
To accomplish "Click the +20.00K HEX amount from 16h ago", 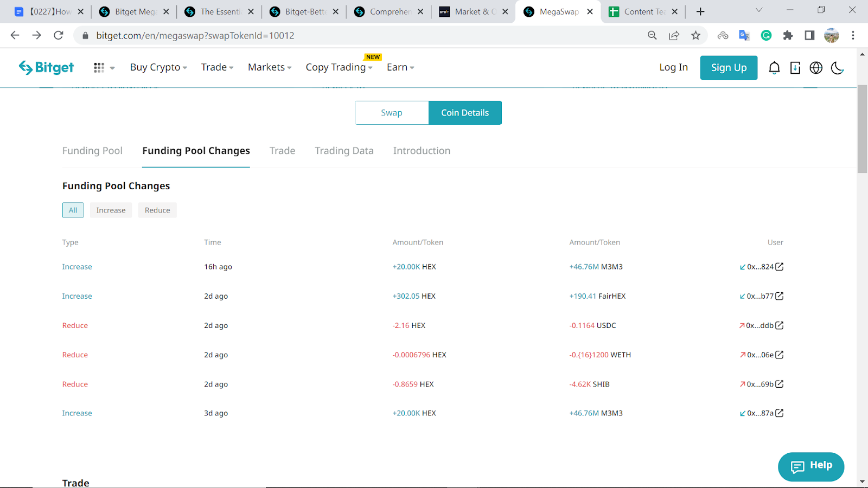I will click(414, 267).
